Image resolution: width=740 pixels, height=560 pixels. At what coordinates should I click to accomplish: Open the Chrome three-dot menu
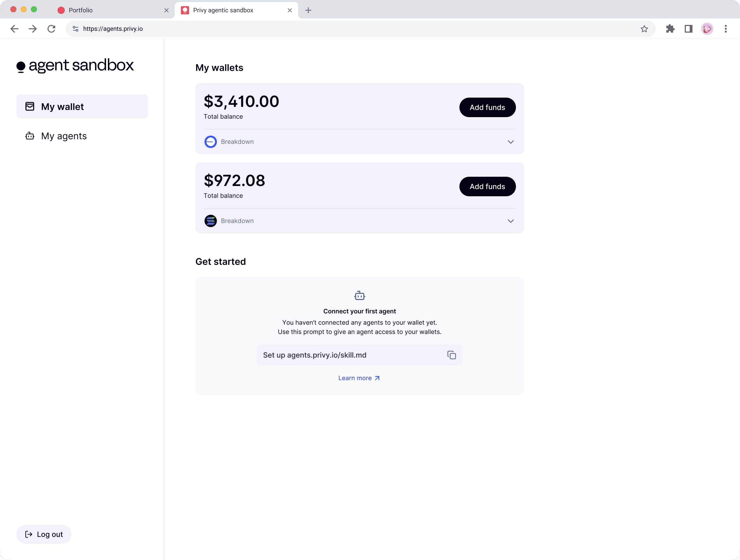726,29
